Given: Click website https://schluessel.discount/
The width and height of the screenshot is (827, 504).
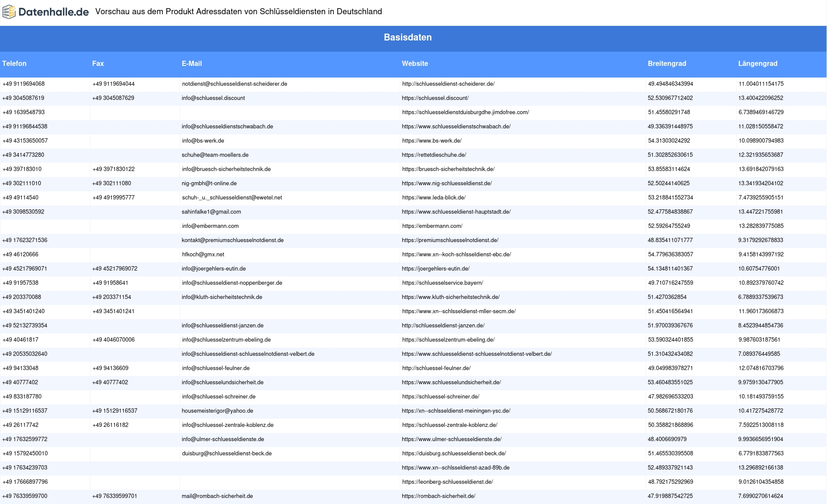Looking at the screenshot, I should point(435,98).
